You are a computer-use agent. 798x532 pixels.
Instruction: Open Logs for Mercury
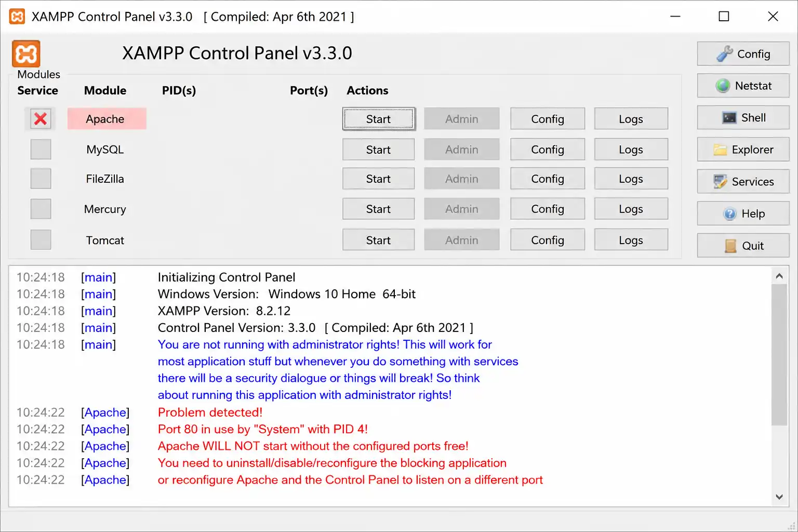tap(631, 209)
